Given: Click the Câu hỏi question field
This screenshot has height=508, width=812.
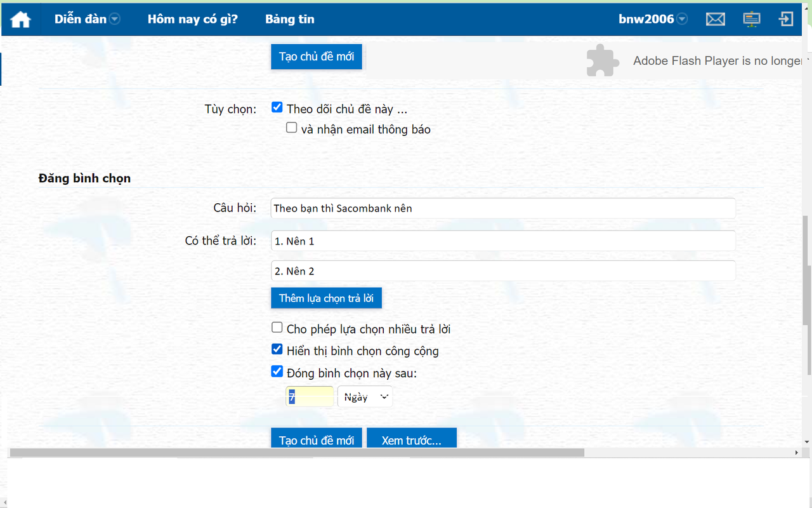Looking at the screenshot, I should 503,208.
